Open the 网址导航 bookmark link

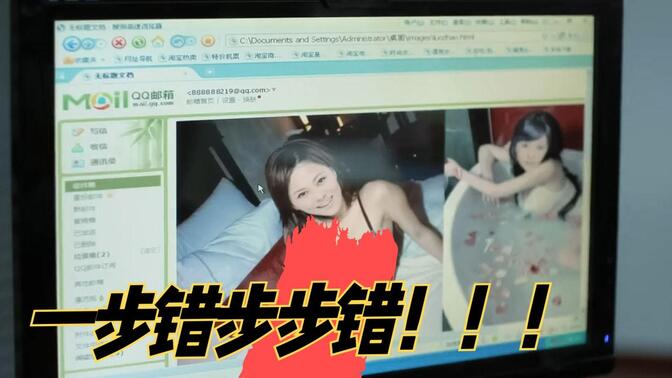coord(133,59)
